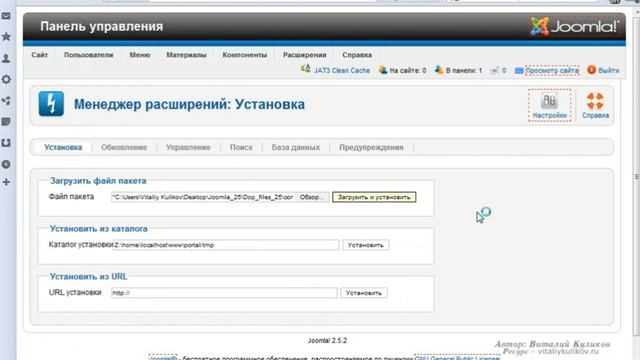The image size is (640, 360).
Task: Click the Обзор... browse button
Action: pos(312,197)
